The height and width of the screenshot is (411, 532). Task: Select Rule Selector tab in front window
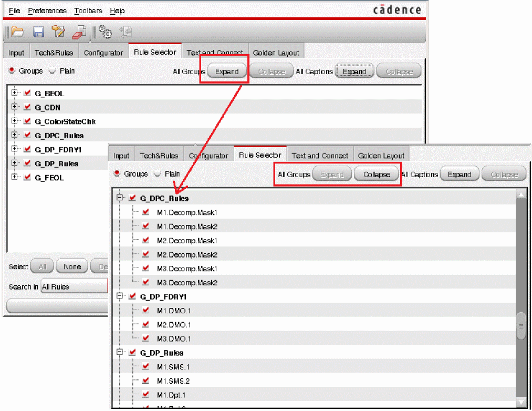[260, 155]
